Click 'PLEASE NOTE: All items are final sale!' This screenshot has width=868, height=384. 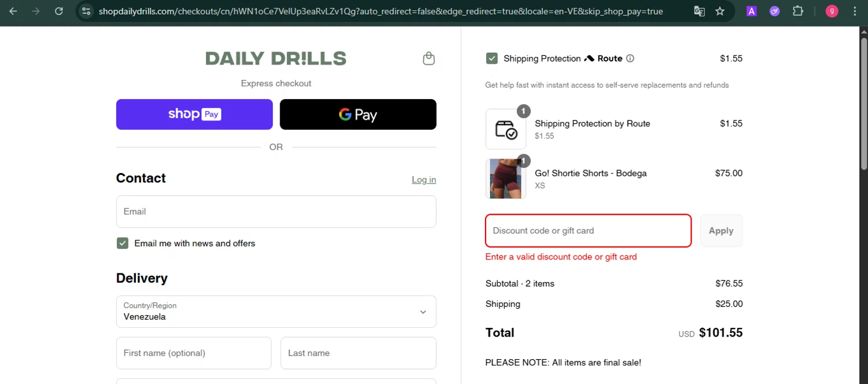pos(563,363)
